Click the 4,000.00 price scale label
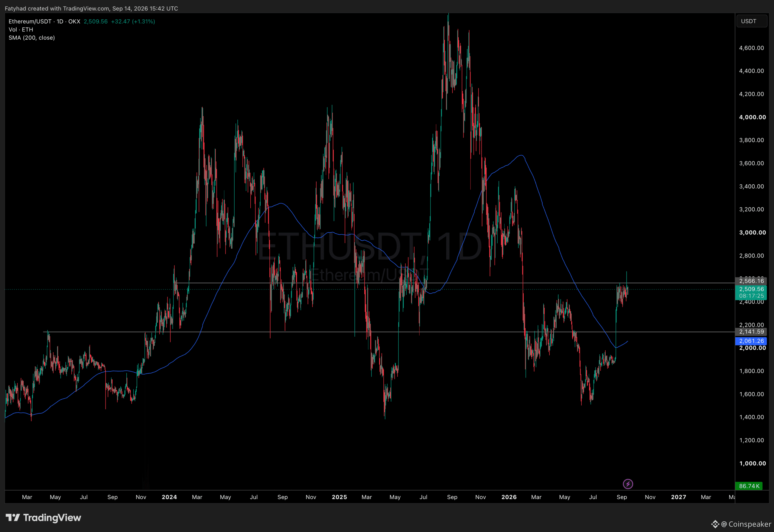This screenshot has width=774, height=532. tap(752, 117)
